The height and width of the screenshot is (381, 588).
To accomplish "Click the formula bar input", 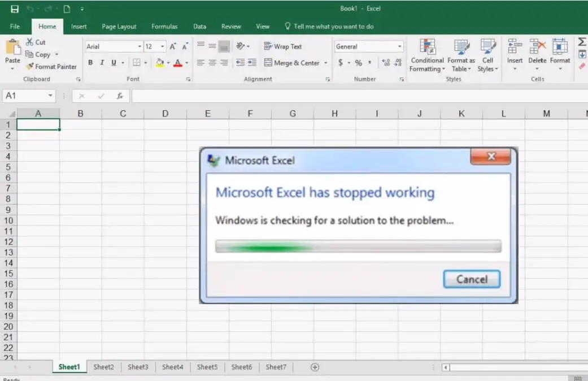I will click(x=359, y=96).
